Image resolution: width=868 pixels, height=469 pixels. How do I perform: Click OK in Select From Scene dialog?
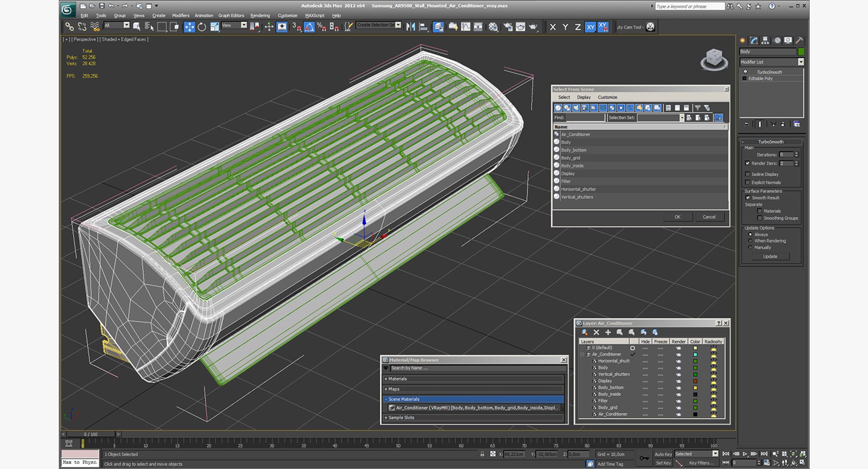(677, 217)
